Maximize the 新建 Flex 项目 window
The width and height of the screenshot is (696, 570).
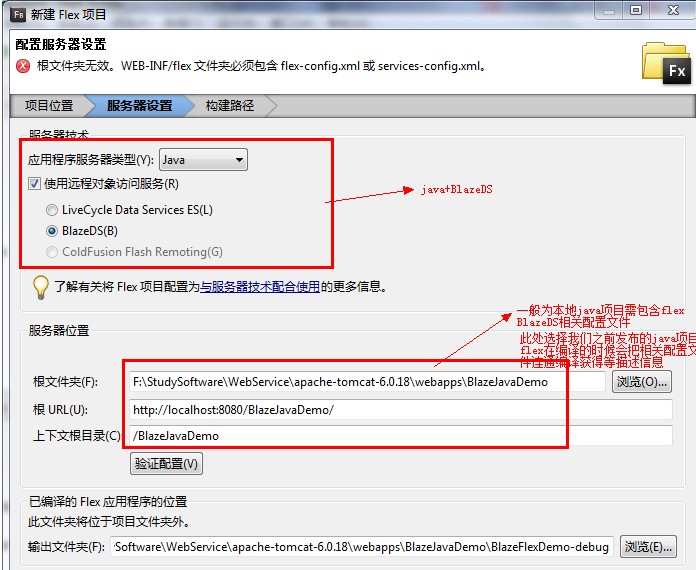click(636, 10)
